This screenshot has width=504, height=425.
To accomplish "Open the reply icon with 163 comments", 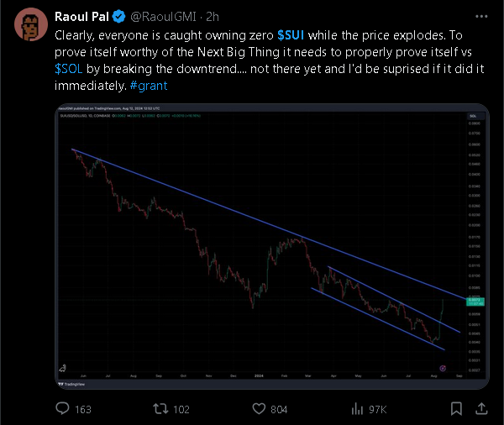I will pyautogui.click(x=63, y=409).
